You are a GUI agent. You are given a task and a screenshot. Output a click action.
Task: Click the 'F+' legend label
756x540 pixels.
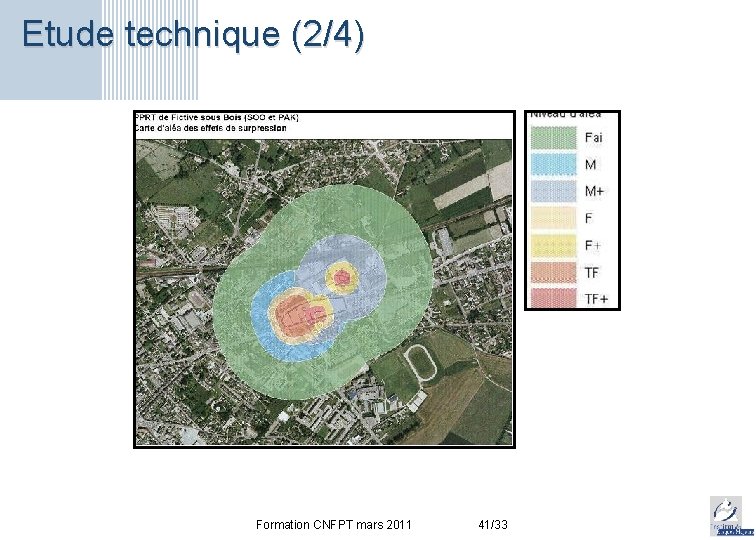[593, 245]
